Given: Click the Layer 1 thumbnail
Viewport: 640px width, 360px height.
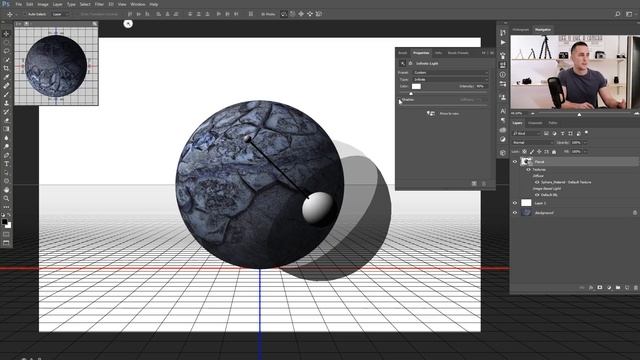Looking at the screenshot, I should tap(527, 203).
